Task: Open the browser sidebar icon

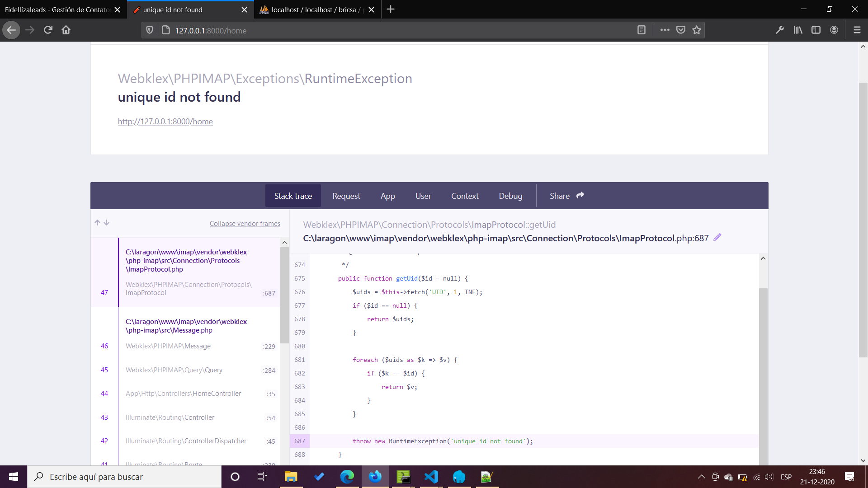Action: (x=816, y=30)
